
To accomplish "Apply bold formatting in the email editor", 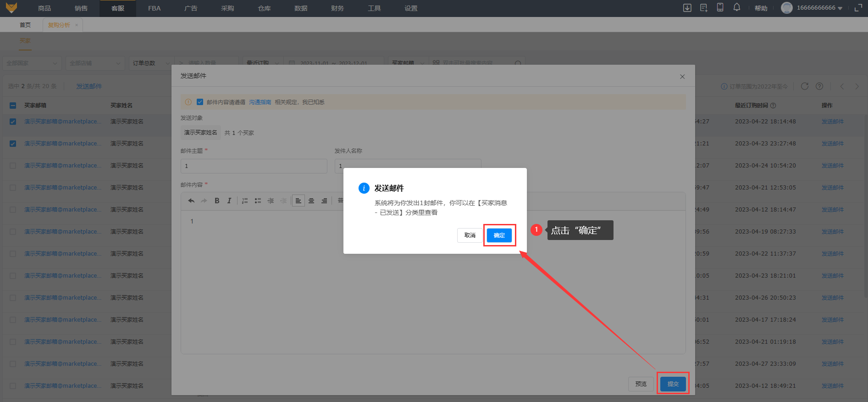I will coord(217,201).
